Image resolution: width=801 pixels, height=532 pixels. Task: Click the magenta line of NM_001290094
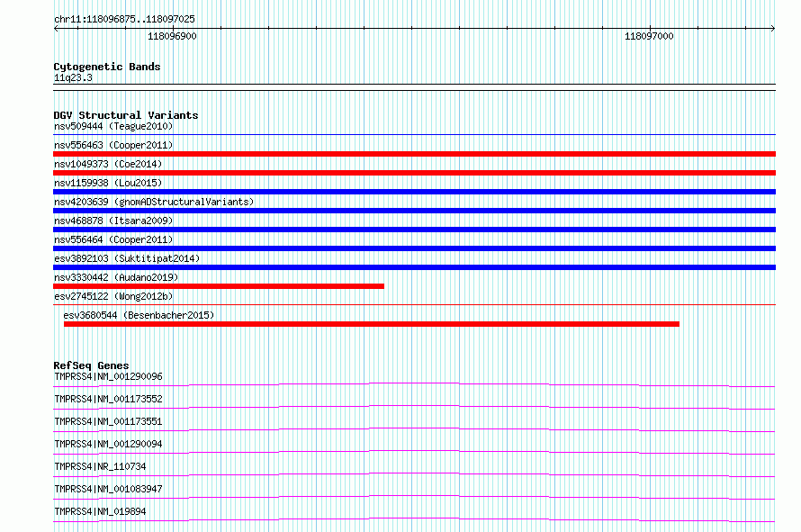414,452
